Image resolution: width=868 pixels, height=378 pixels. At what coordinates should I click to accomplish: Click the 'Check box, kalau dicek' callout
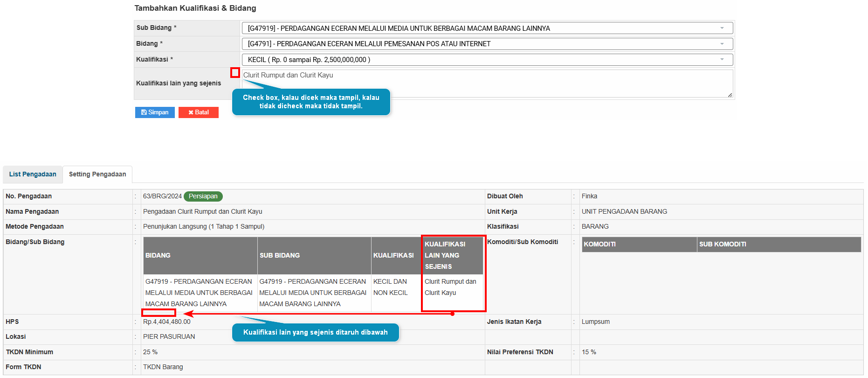[x=311, y=102]
